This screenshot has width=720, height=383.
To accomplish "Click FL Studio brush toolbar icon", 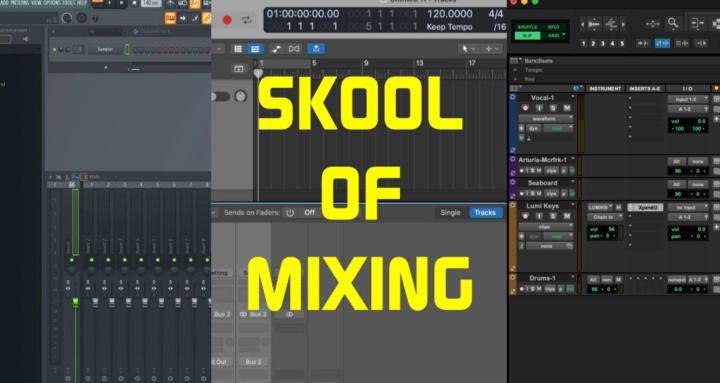I will [195, 18].
